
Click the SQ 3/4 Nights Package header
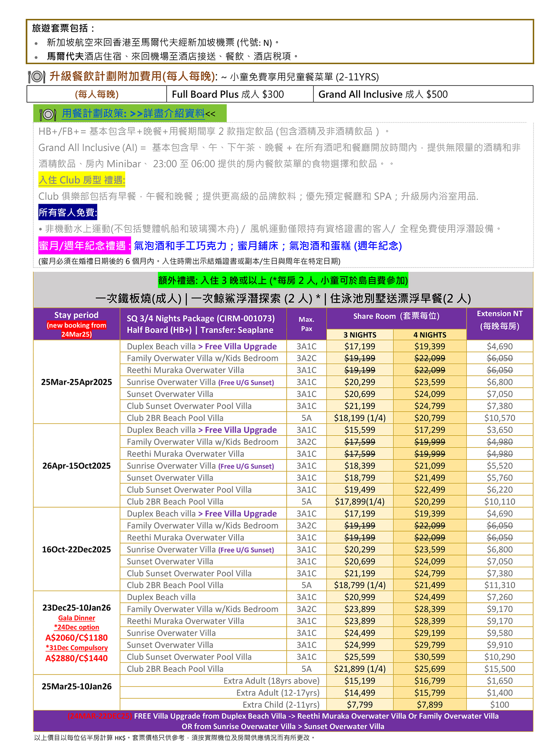coord(203,324)
